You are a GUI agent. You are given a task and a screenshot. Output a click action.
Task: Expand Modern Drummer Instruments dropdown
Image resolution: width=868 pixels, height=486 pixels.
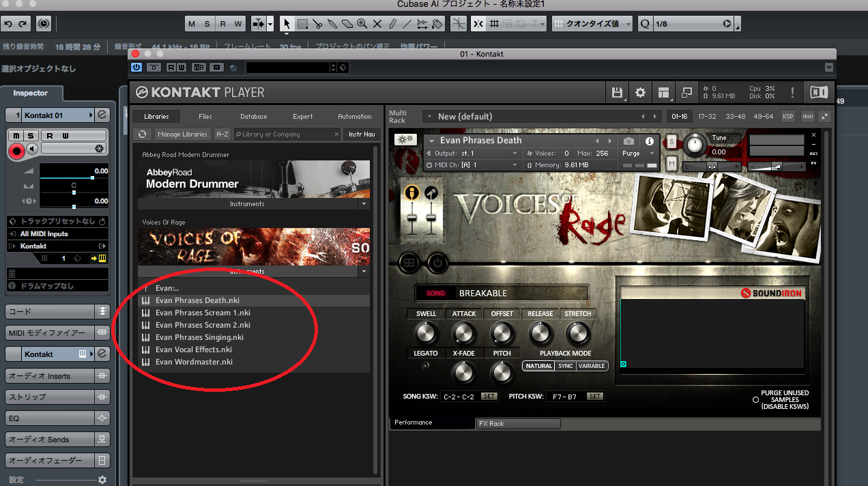pyautogui.click(x=364, y=204)
